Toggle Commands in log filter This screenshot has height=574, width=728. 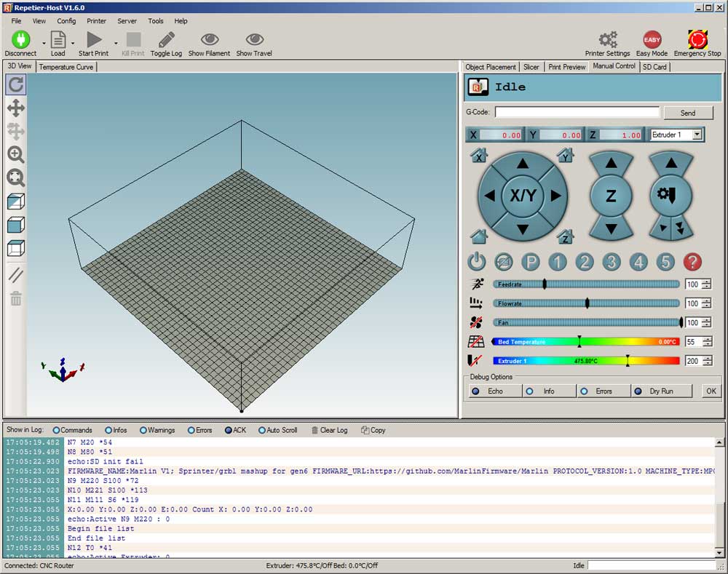72,430
